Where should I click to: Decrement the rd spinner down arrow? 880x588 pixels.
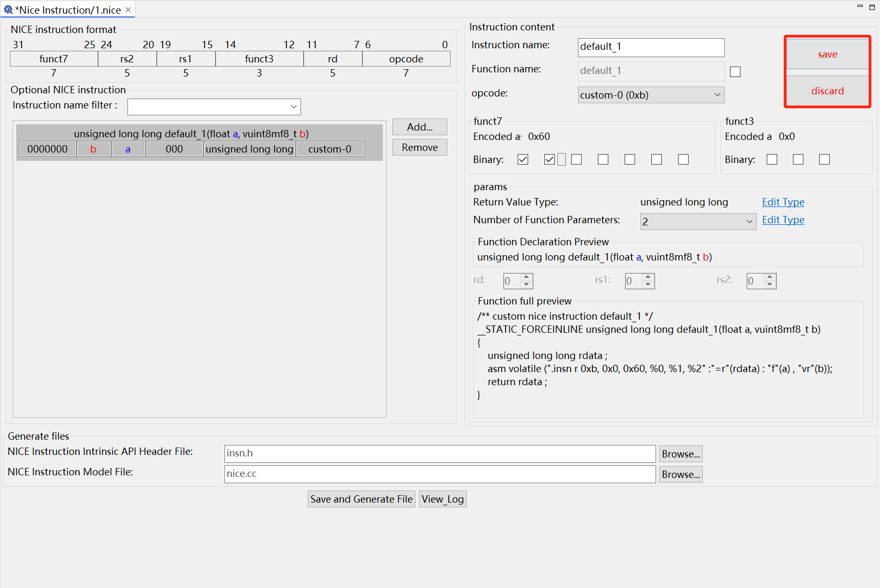click(x=527, y=285)
